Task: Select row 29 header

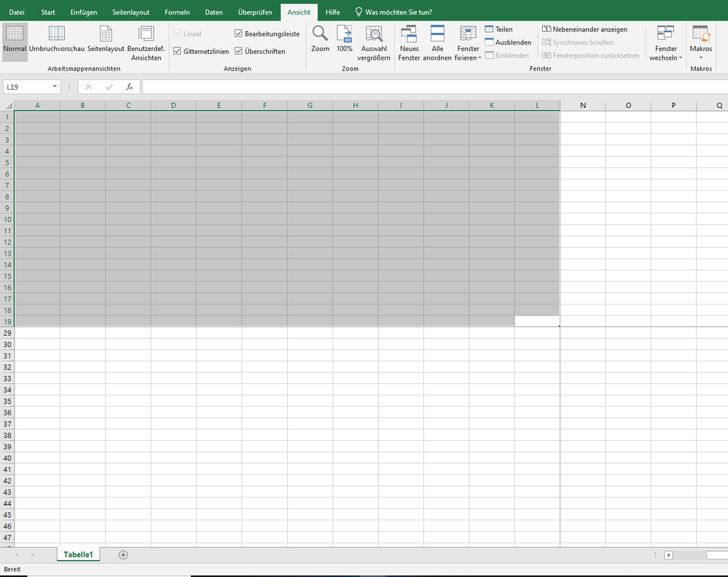Action: (x=7, y=333)
